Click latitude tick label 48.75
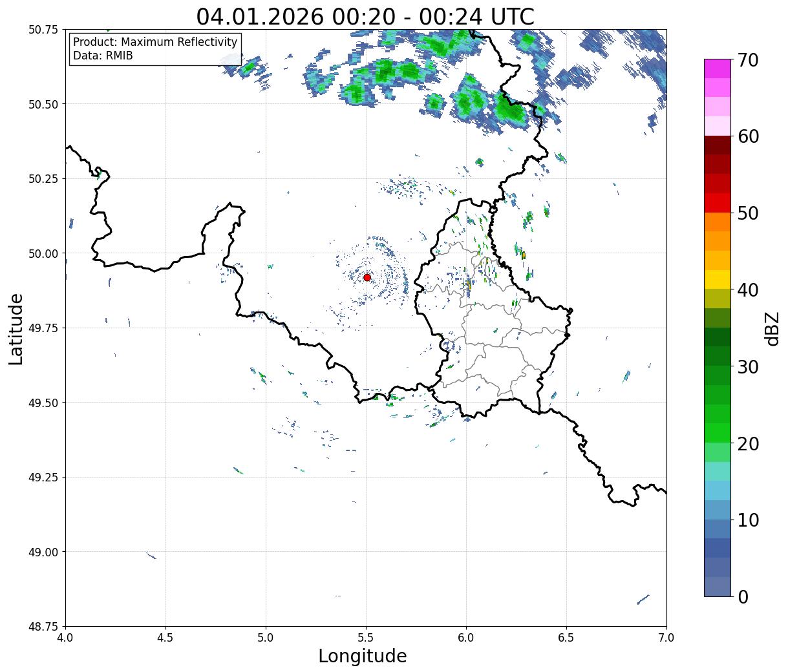 click(43, 627)
